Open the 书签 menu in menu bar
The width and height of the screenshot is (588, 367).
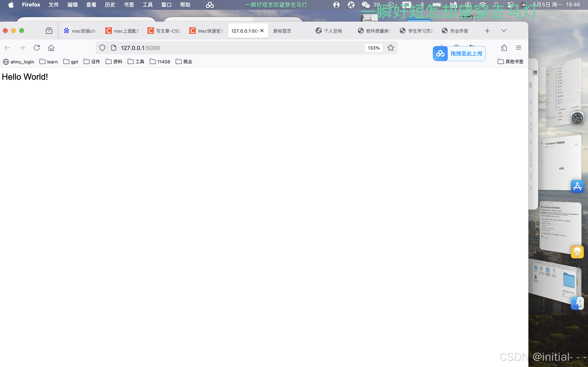point(129,5)
